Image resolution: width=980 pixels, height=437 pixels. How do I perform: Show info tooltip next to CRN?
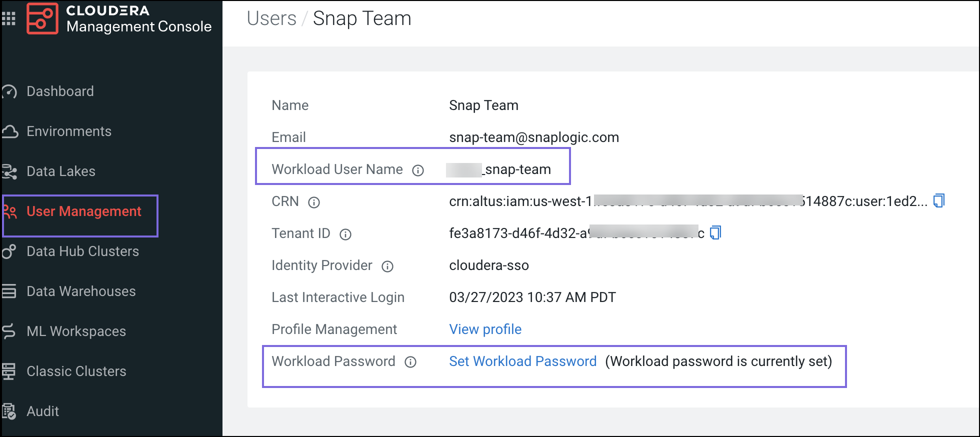point(314,202)
